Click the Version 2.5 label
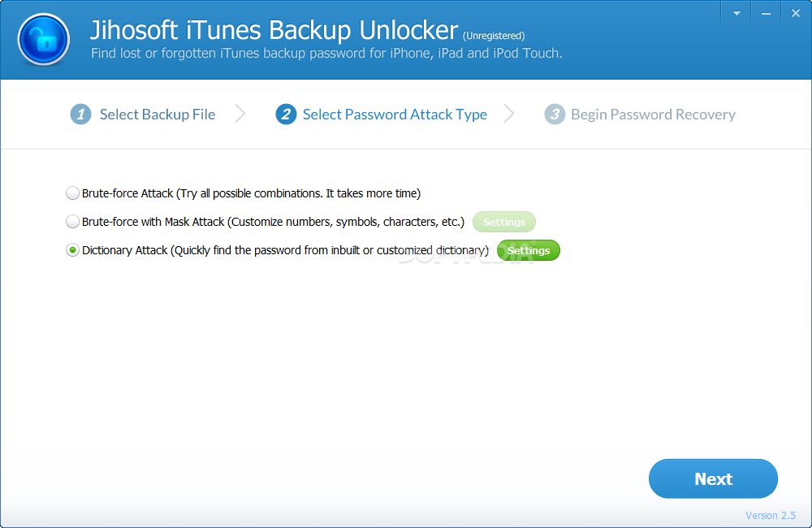This screenshot has height=528, width=812. pyautogui.click(x=770, y=515)
